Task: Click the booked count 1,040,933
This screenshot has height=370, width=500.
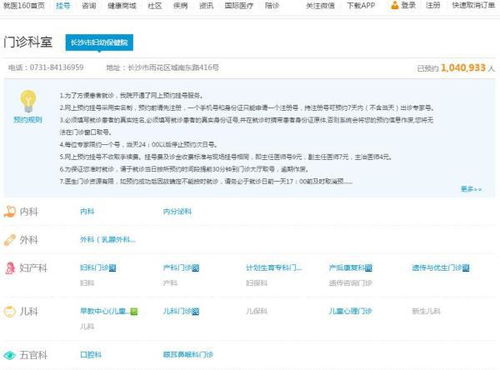Action: [463, 68]
